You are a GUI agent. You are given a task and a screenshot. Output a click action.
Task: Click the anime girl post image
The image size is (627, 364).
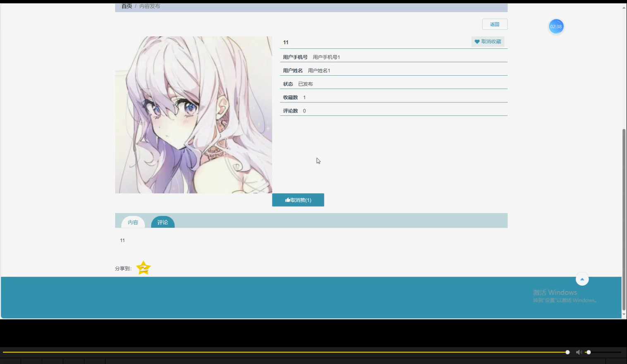pos(194,115)
